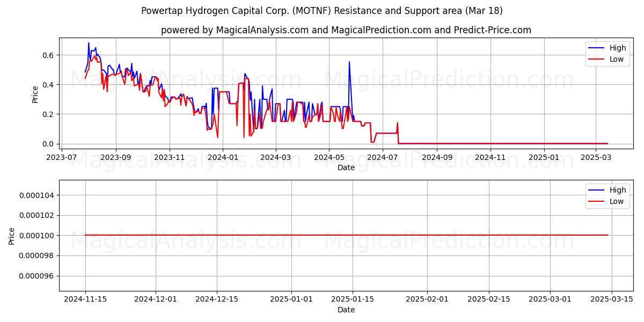Click the '2024-01' x-axis tick label
Image resolution: width=644 pixels, height=322 pixels.
[223, 157]
